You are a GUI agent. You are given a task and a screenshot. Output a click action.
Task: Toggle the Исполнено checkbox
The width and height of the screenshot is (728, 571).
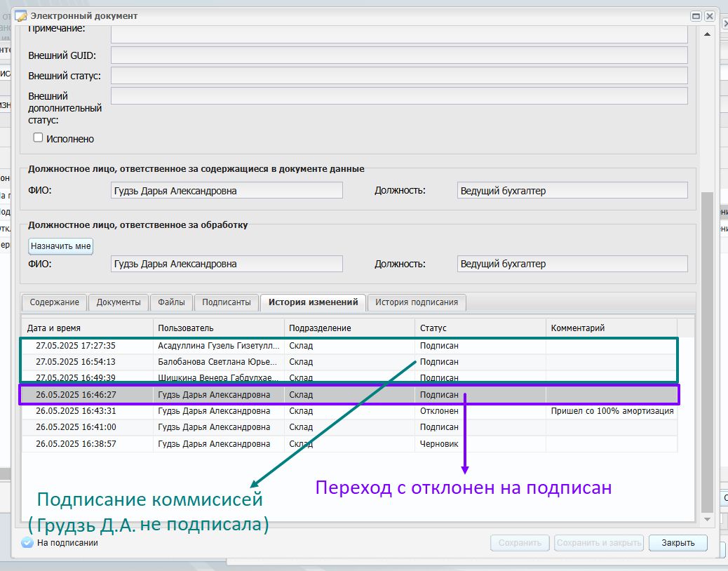click(38, 137)
